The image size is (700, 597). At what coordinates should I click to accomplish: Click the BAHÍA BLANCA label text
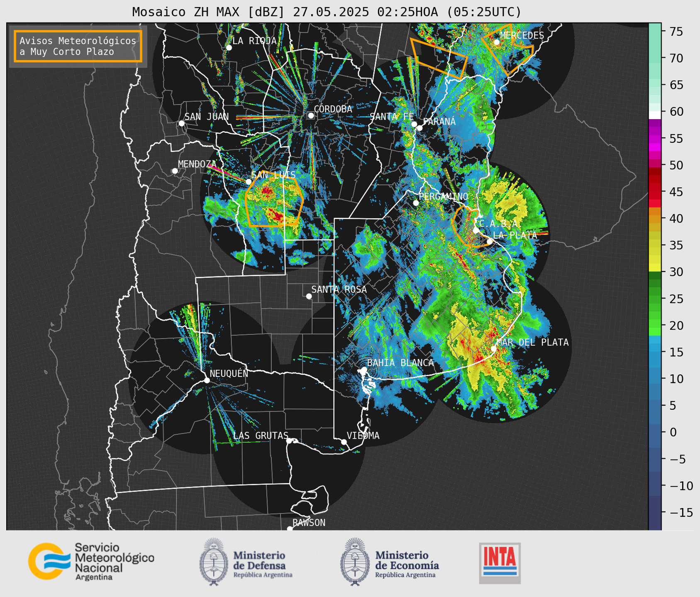400,363
